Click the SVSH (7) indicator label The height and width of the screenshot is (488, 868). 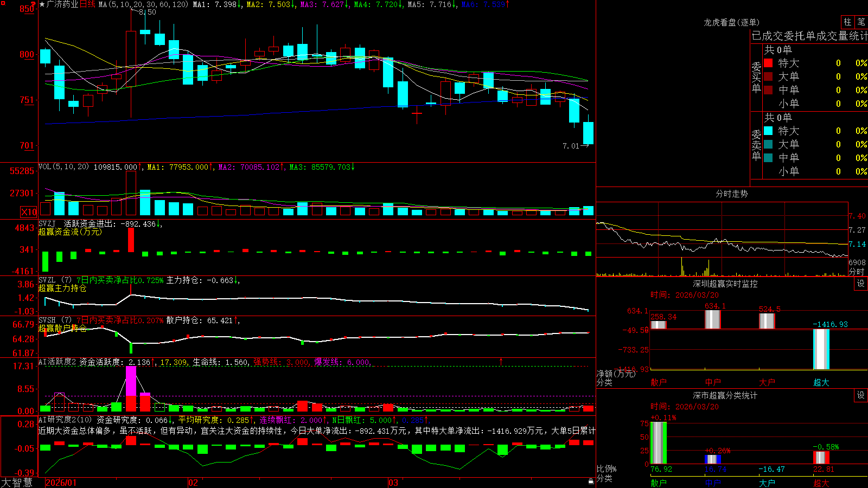55,320
